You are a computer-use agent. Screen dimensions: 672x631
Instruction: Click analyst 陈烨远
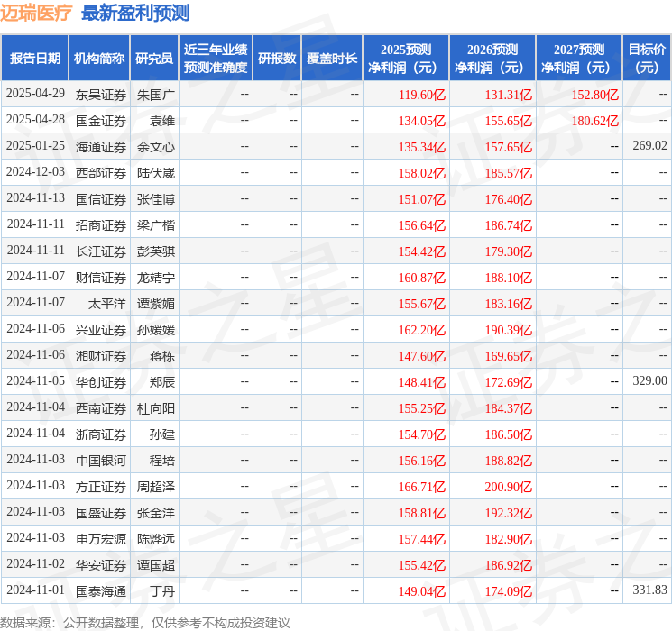pyautogui.click(x=155, y=539)
